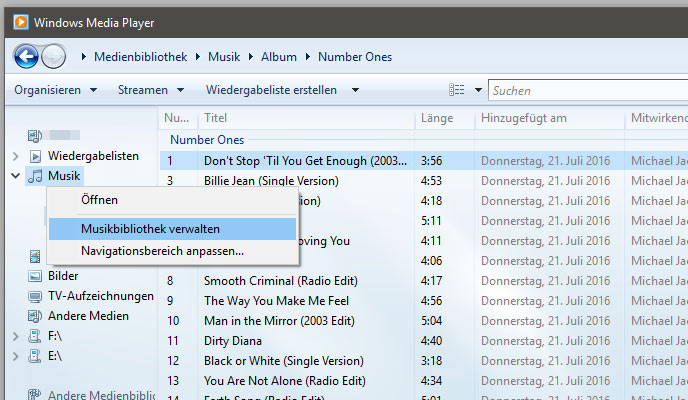Click the Bilder picture icon
688x400 pixels.
coord(35,276)
